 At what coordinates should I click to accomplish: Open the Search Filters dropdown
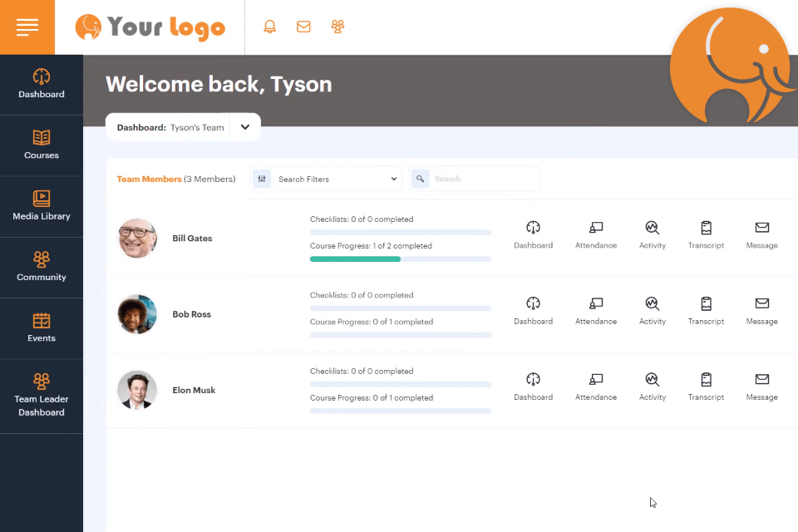pyautogui.click(x=326, y=180)
